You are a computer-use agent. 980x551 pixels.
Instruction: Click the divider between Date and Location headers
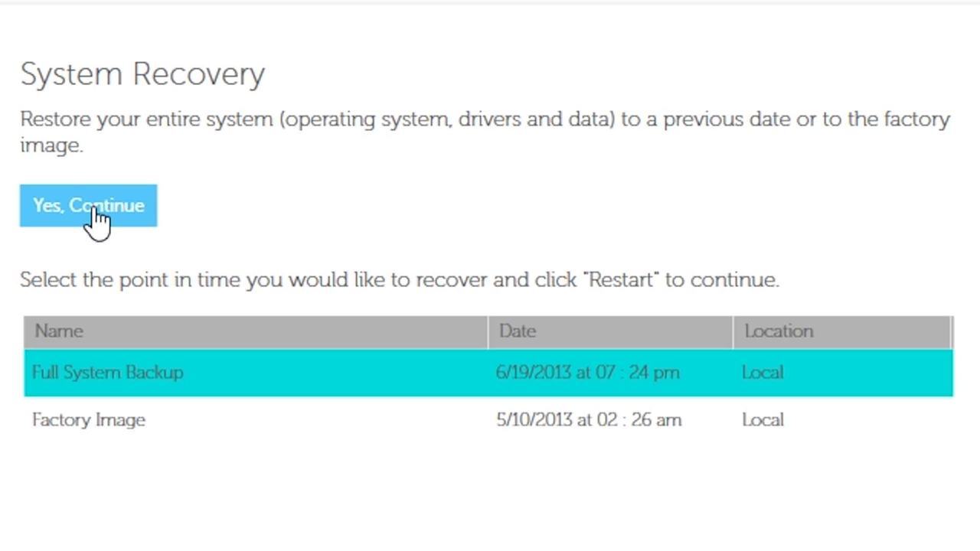click(x=733, y=331)
